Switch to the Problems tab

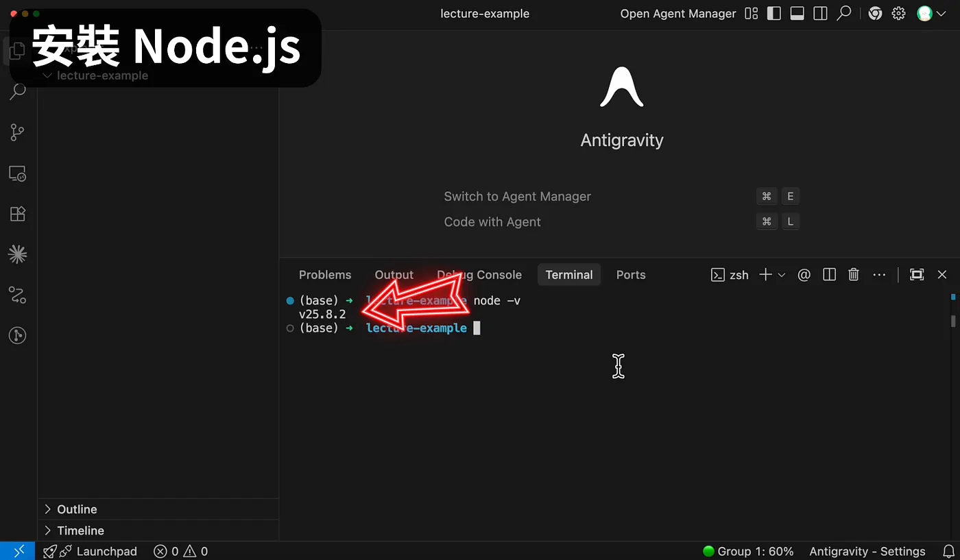pos(325,275)
